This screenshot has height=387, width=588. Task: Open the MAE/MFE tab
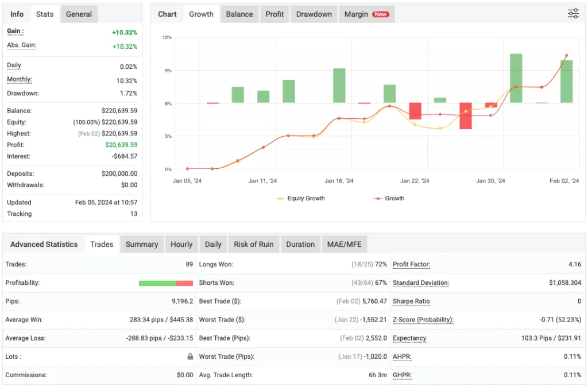(344, 244)
